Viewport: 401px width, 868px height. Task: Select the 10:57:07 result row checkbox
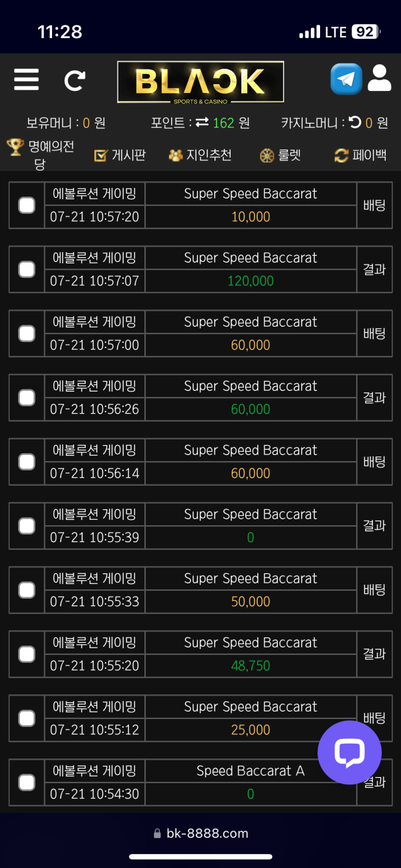(27, 269)
